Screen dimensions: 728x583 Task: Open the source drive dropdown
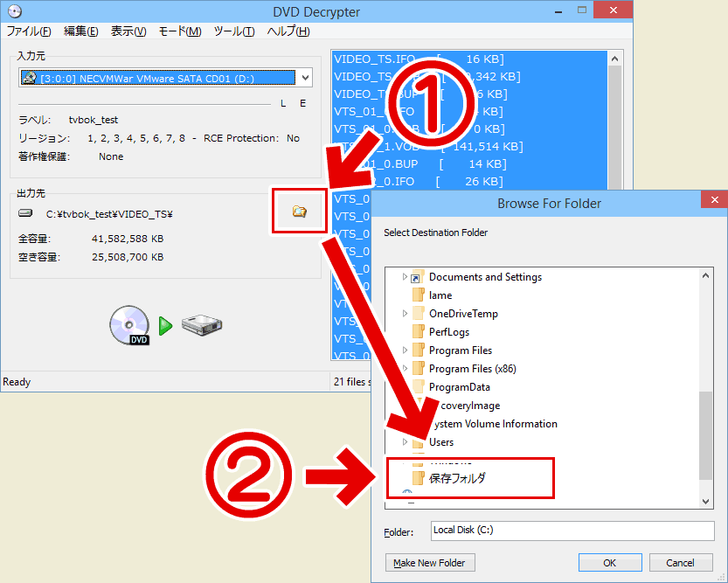pos(305,78)
